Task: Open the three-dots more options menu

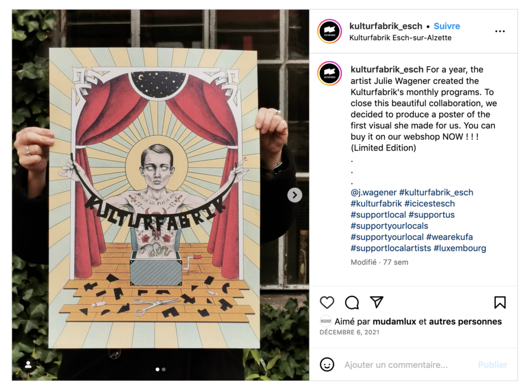Action: [500, 31]
